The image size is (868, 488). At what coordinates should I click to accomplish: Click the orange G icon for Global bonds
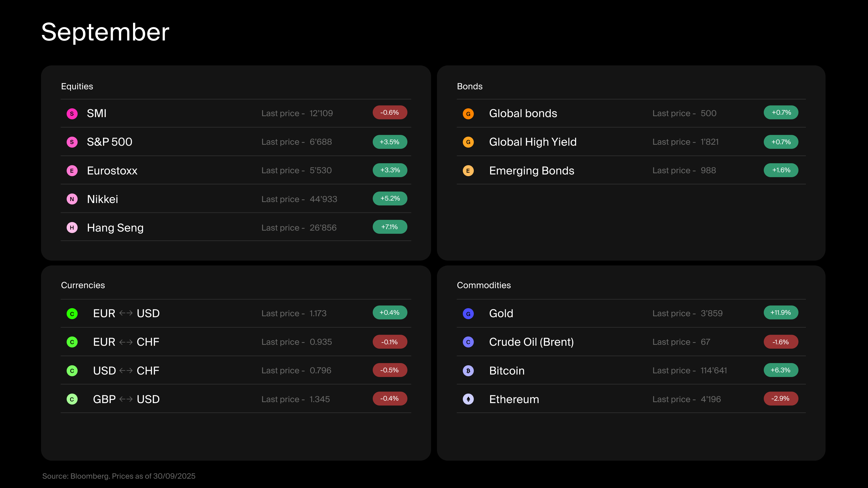coord(468,113)
